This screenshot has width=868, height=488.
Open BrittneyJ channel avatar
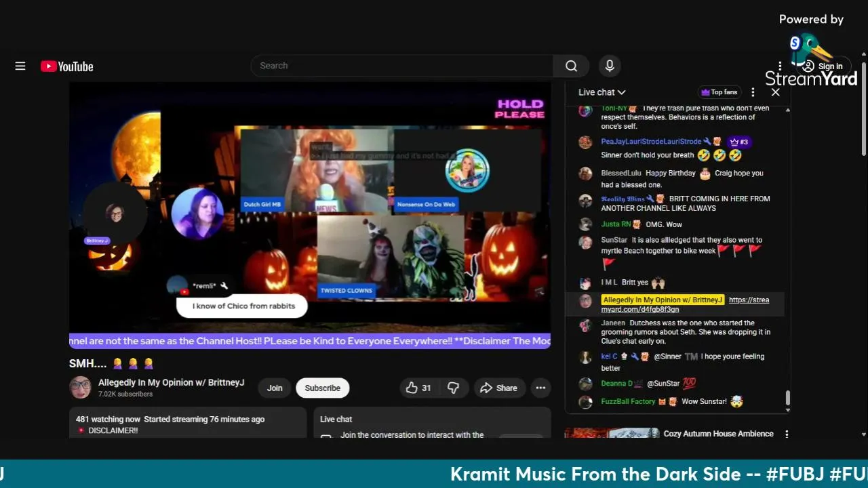tap(80, 388)
